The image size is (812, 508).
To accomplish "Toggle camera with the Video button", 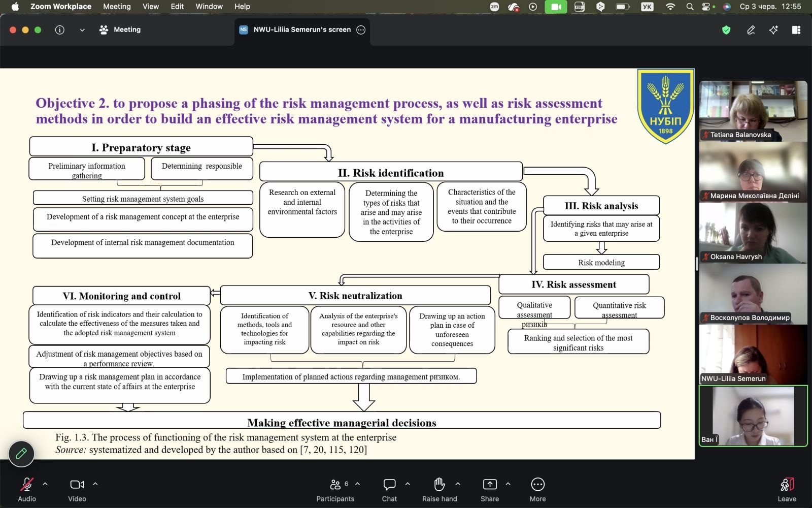I will pos(77,490).
